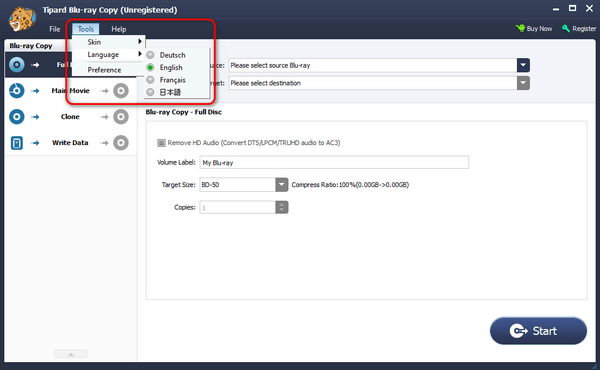Image resolution: width=600 pixels, height=370 pixels.
Task: Click the Buy Now link
Action: point(539,29)
